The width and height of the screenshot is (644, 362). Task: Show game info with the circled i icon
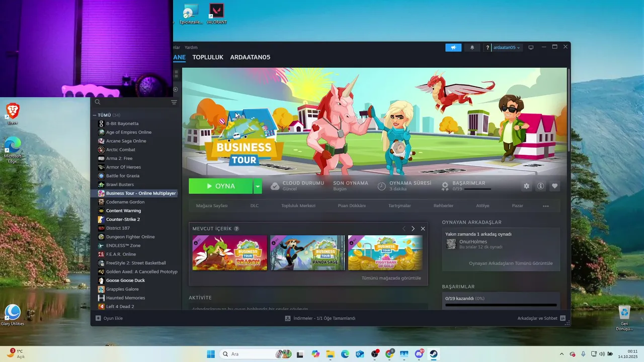coord(540,186)
